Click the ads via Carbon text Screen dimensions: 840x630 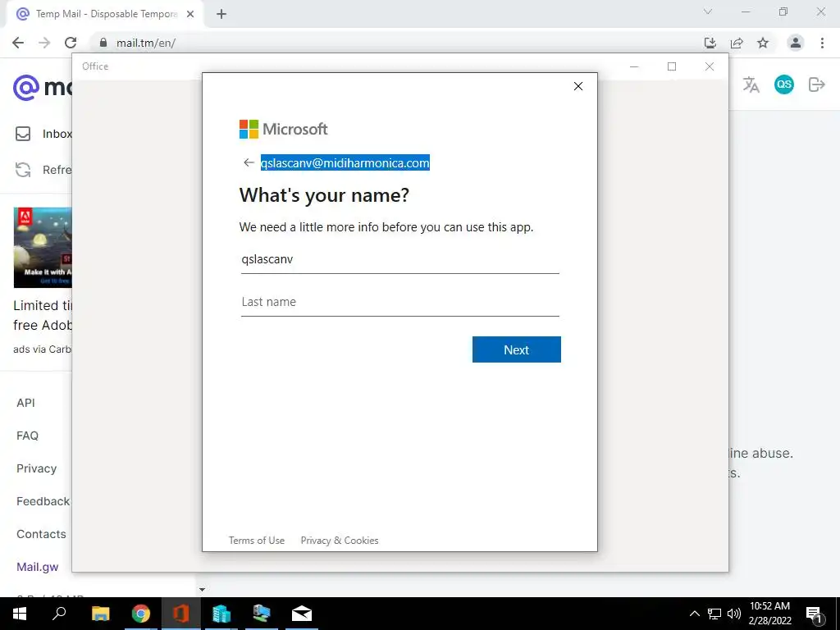[x=43, y=349]
